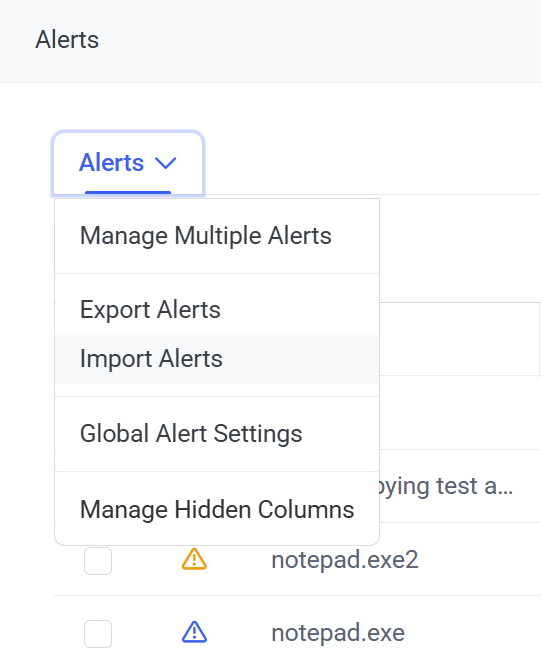Click the blue Alerts tab label
541x668 pixels.
[112, 162]
